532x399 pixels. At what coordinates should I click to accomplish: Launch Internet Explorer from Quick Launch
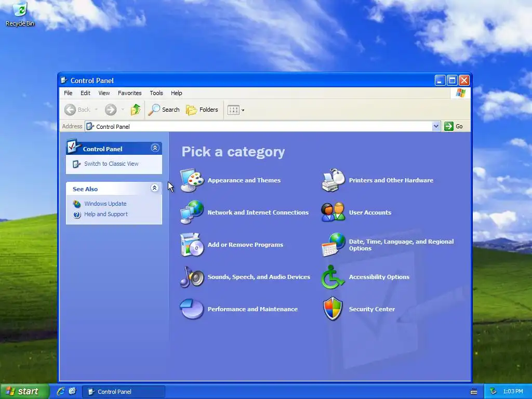61,391
